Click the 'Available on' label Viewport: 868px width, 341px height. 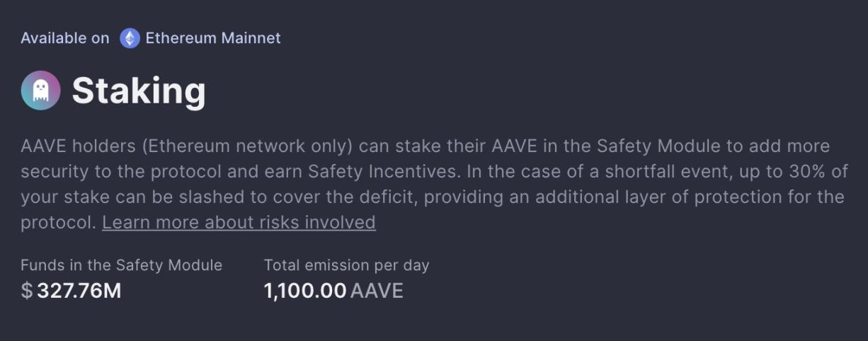click(x=65, y=38)
